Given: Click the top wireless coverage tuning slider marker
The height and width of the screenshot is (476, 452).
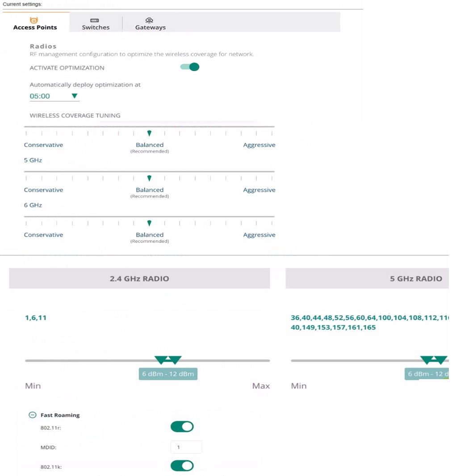Looking at the screenshot, I should click(x=149, y=133).
